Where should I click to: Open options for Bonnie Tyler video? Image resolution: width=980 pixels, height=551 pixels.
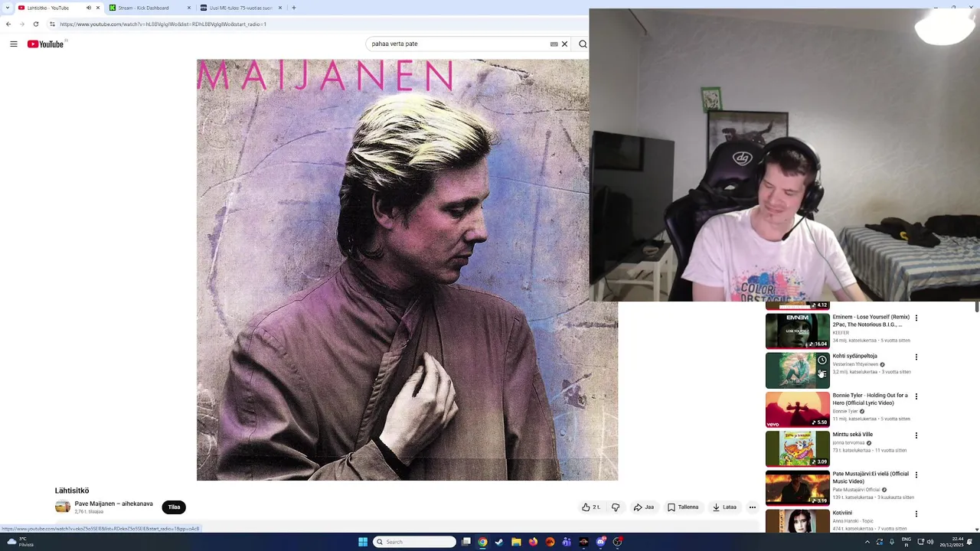coord(916,396)
